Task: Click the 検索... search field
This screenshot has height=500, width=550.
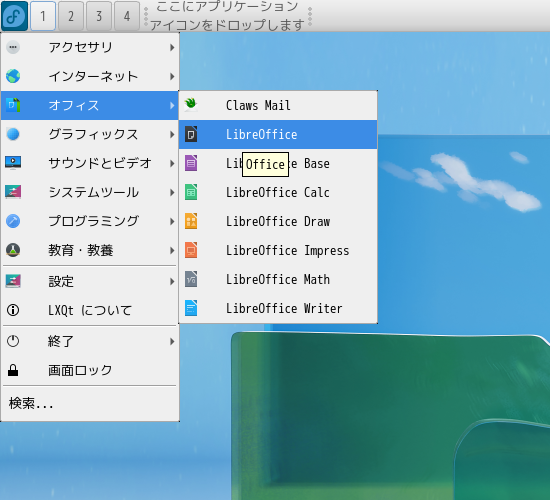Action: pos(90,404)
